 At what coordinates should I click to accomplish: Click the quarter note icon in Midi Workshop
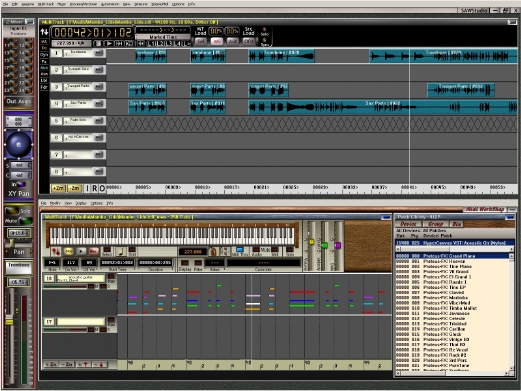(121, 251)
